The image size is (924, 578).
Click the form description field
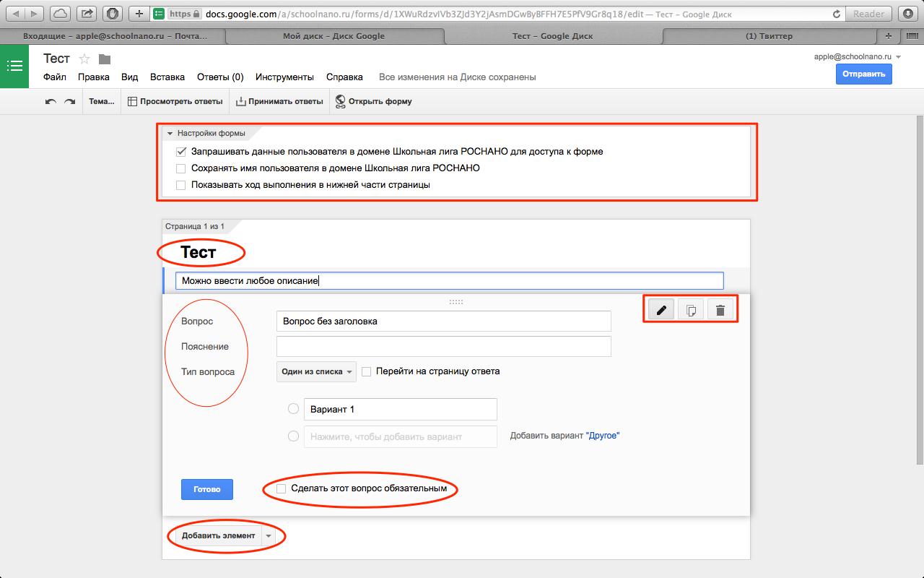pyautogui.click(x=450, y=280)
